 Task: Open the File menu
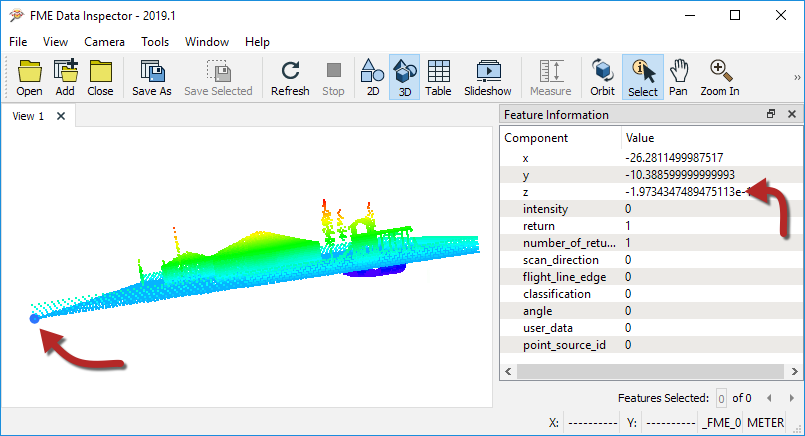click(18, 42)
